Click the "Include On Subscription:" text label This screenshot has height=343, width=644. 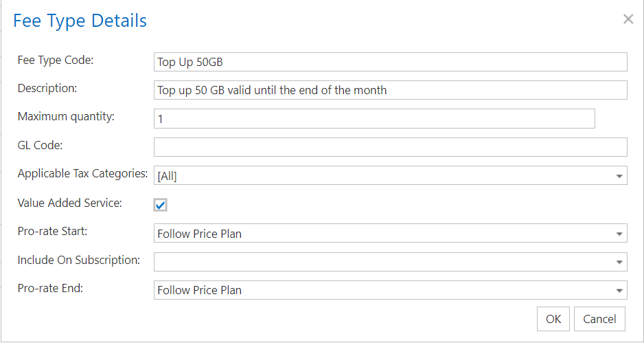click(x=79, y=260)
